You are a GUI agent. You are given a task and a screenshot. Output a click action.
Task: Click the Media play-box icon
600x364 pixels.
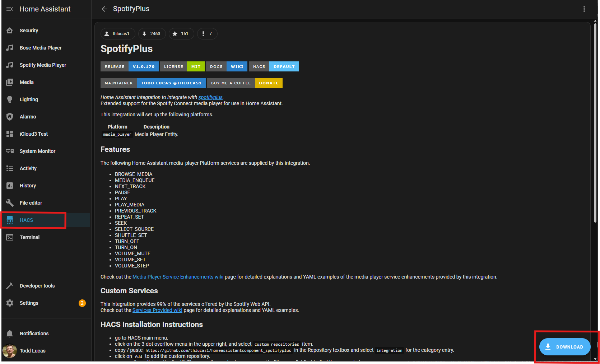click(x=10, y=82)
